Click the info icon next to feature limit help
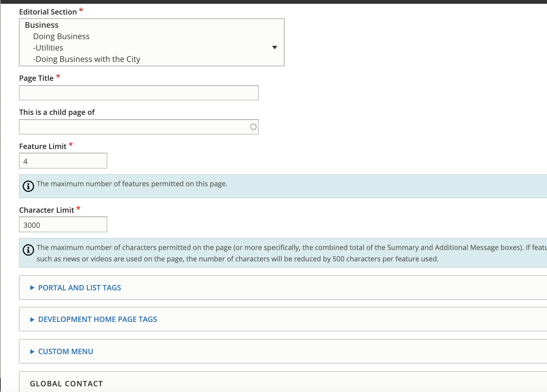This screenshot has width=547, height=392. pos(28,186)
